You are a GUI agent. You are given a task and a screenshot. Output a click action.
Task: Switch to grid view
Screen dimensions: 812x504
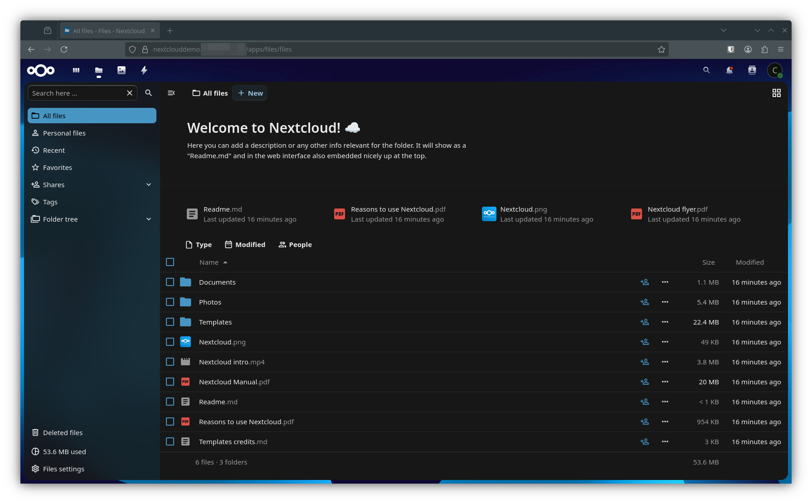(x=776, y=93)
